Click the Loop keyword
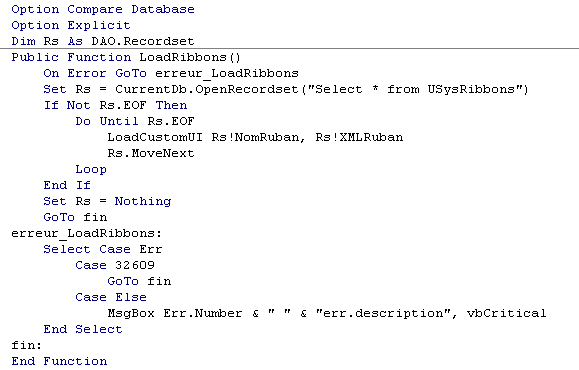Image resolution: width=579 pixels, height=370 pixels. (x=91, y=169)
